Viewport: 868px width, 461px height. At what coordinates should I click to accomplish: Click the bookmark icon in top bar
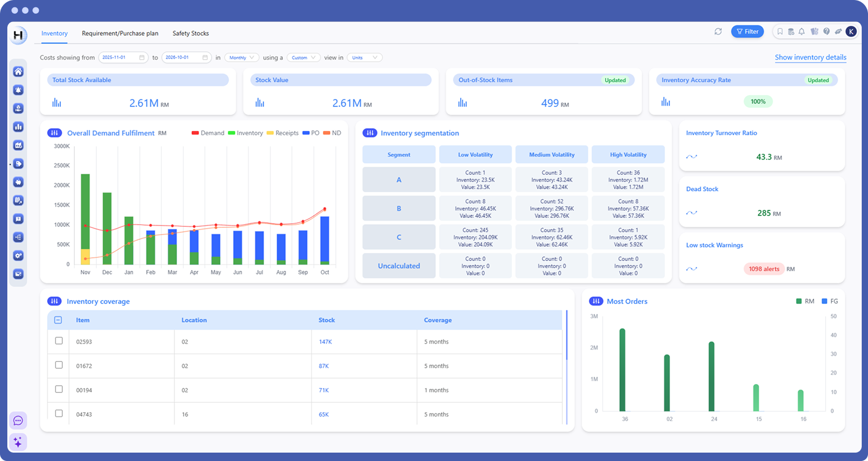[x=780, y=31]
